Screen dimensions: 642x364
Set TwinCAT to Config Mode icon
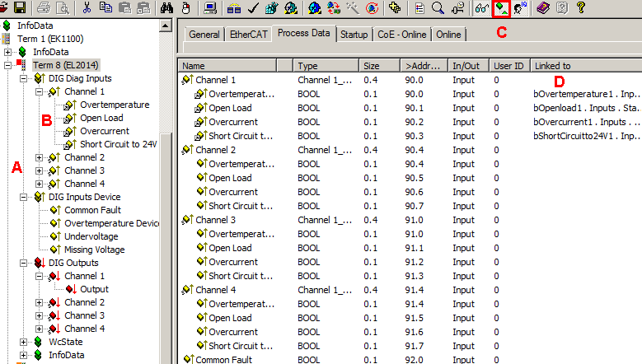click(315, 7)
